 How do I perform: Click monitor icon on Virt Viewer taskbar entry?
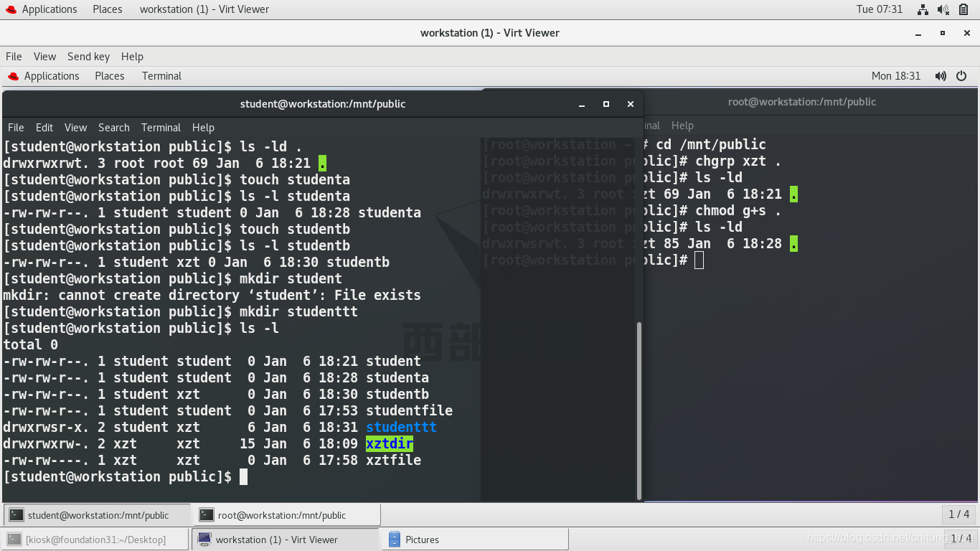point(204,540)
